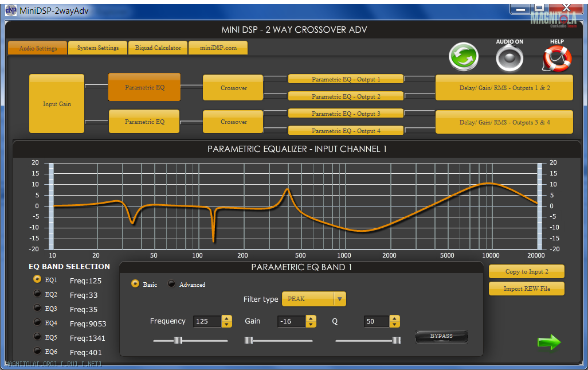Screen dimensions: 588x370
Task: Click the Freq:125 label for EQ1
Action: click(85, 281)
